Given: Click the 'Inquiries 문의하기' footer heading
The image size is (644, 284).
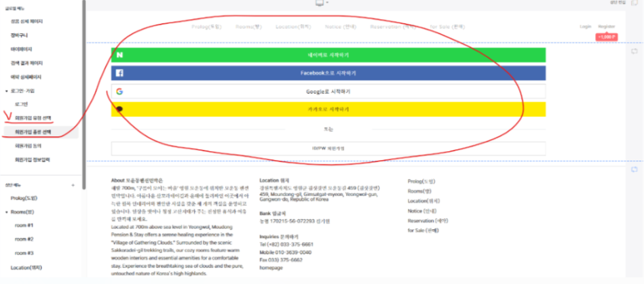Looking at the screenshot, I should pyautogui.click(x=279, y=237).
